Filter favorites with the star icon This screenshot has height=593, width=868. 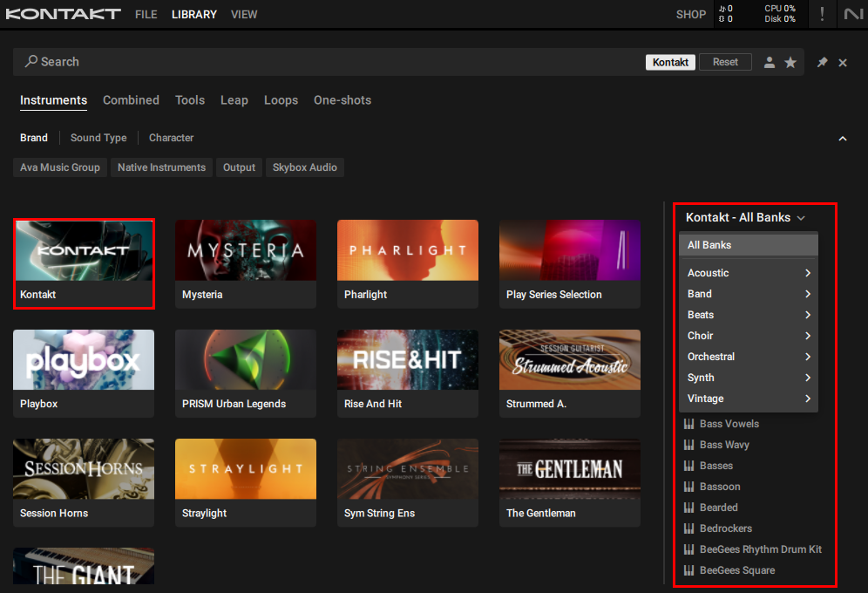(x=790, y=62)
